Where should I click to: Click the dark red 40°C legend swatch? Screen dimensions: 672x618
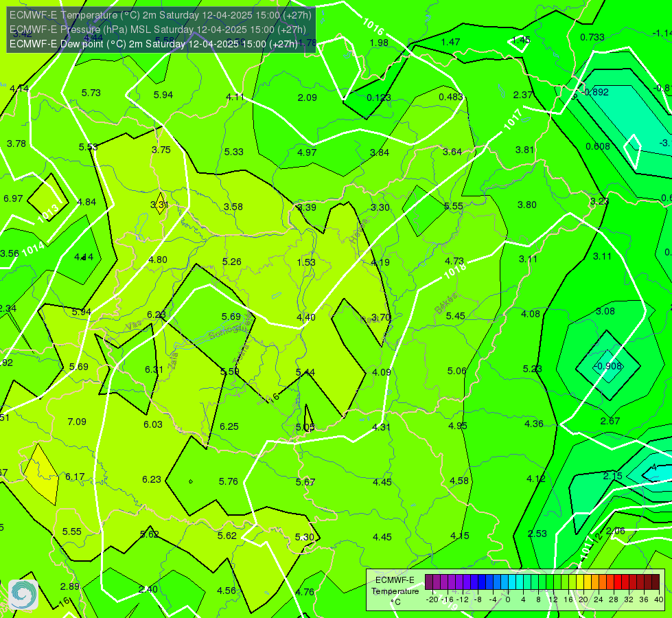[656, 582]
